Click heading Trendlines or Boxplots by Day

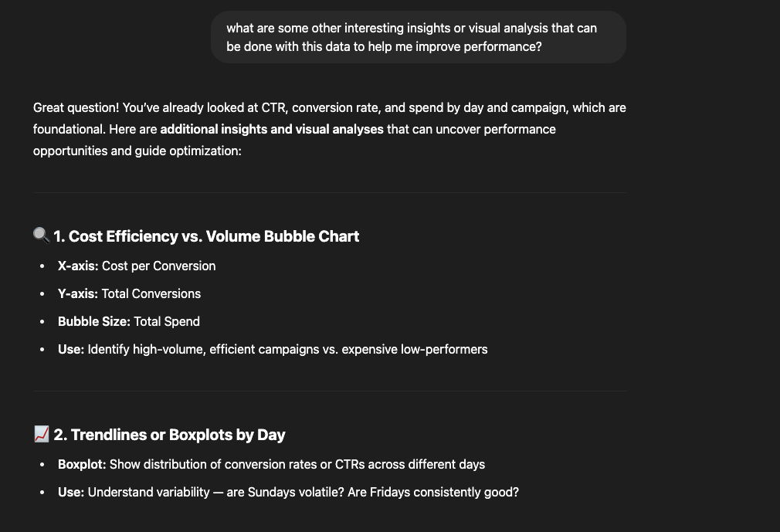point(169,435)
